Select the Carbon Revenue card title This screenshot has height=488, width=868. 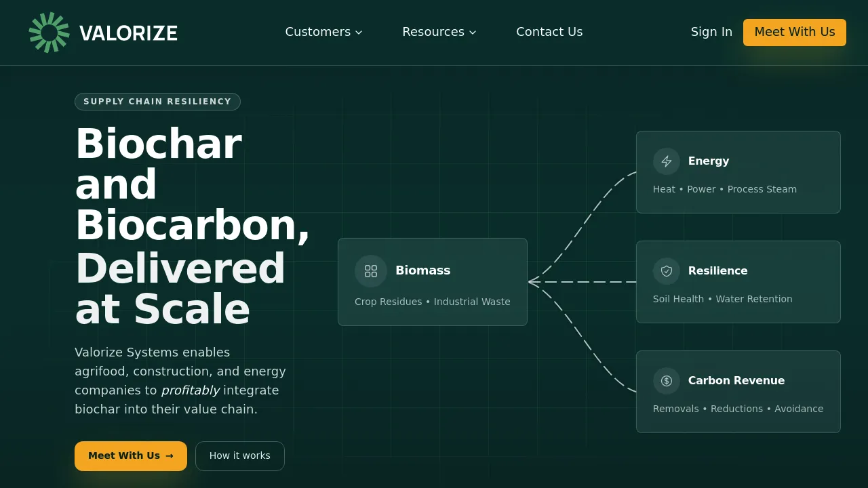736,381
